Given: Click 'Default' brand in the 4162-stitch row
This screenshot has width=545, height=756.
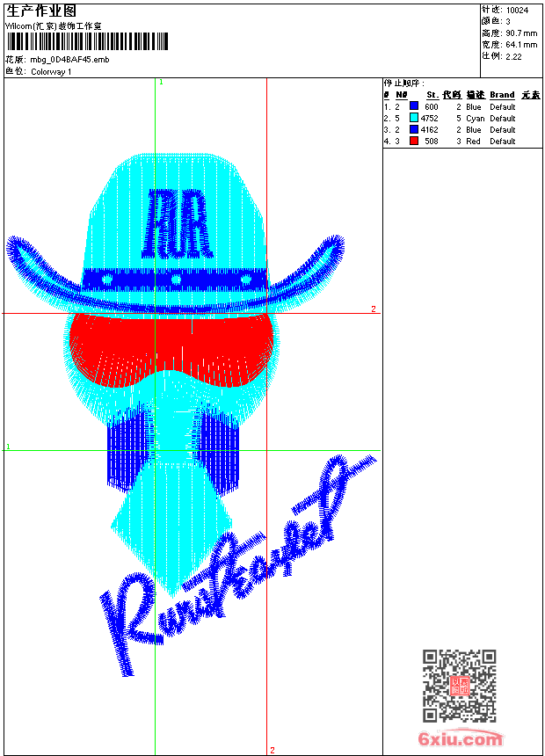Looking at the screenshot, I should click(503, 130).
